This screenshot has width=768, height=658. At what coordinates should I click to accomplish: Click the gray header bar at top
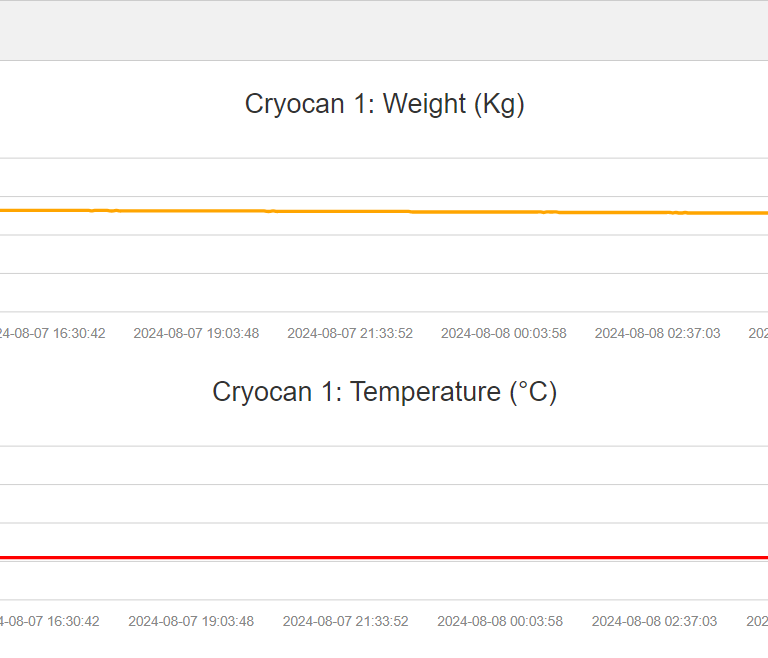click(384, 30)
